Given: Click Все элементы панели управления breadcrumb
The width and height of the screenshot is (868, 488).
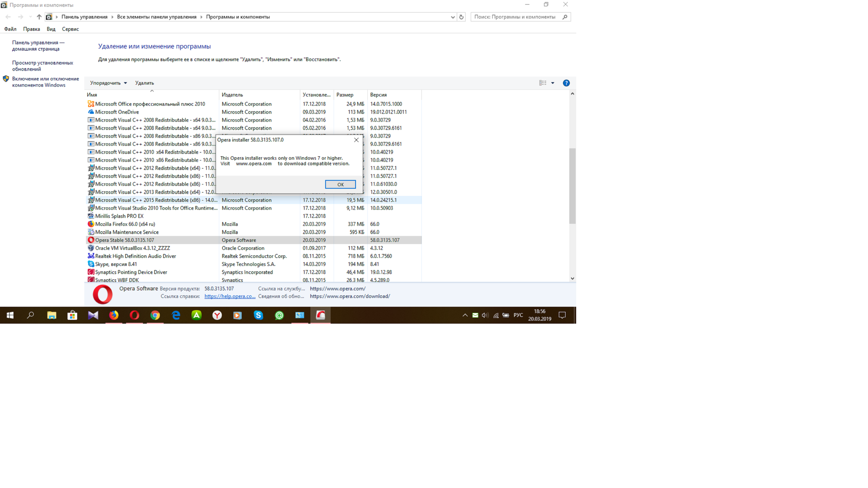Looking at the screenshot, I should (x=157, y=17).
